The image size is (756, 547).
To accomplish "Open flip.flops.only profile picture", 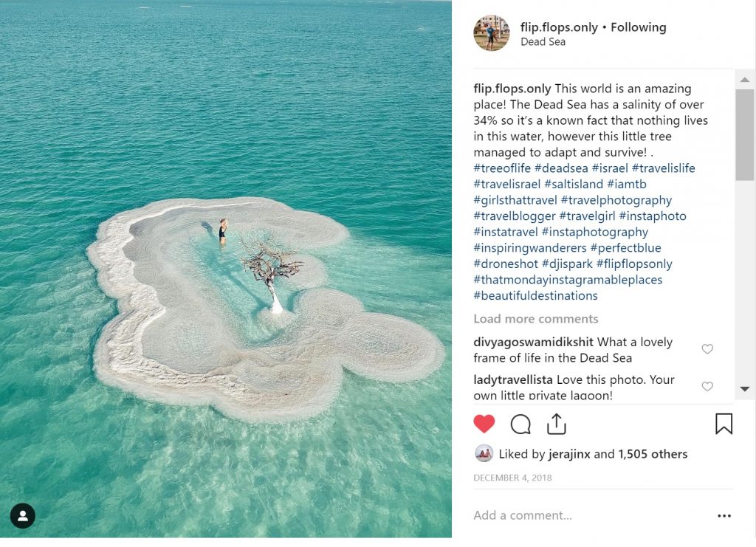I will [491, 33].
